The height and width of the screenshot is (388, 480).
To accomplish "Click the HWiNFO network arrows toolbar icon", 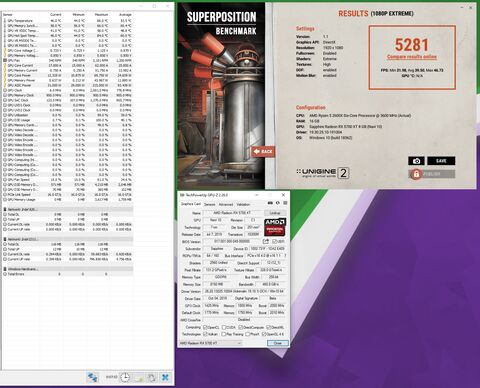I will point(92,377).
